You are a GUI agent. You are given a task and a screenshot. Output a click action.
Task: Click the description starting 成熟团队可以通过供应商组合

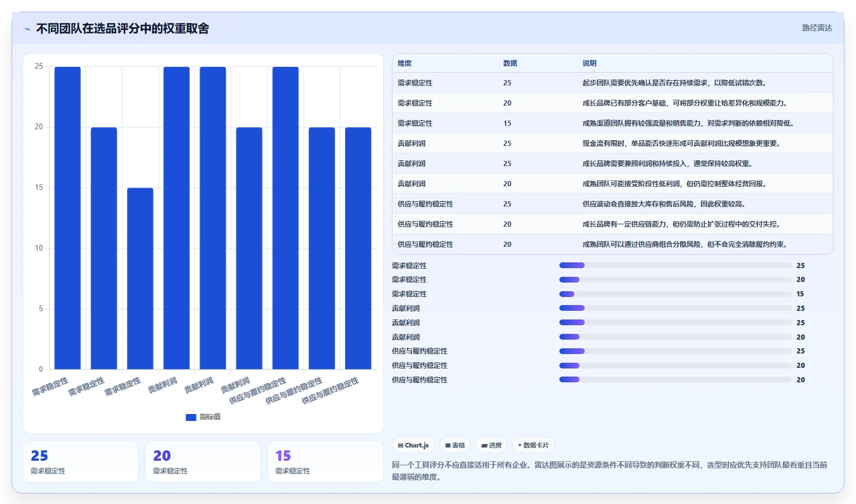pyautogui.click(x=686, y=245)
